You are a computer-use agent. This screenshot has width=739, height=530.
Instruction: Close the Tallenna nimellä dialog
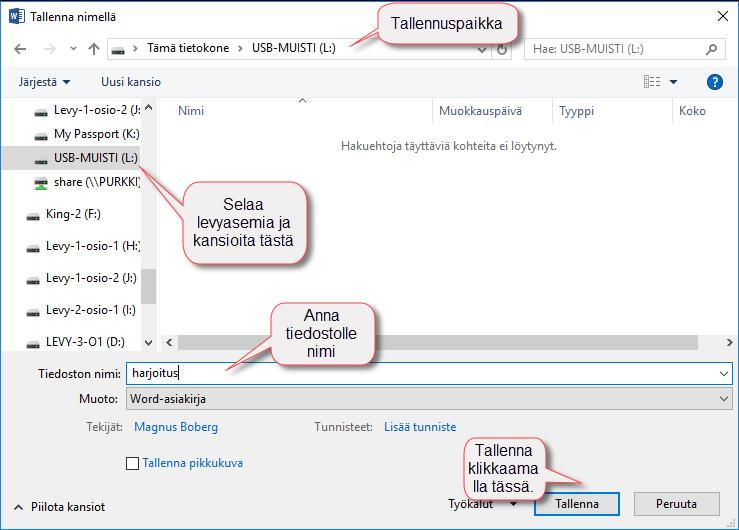click(723, 16)
